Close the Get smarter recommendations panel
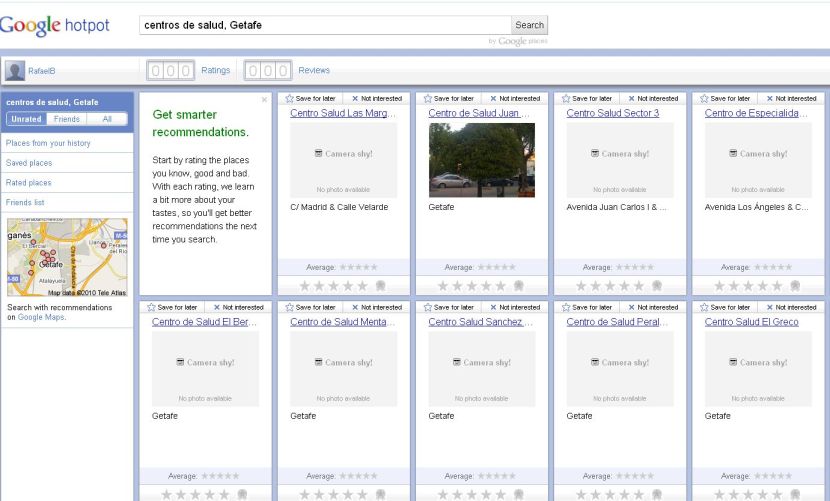This screenshot has width=830, height=501. 264,100
